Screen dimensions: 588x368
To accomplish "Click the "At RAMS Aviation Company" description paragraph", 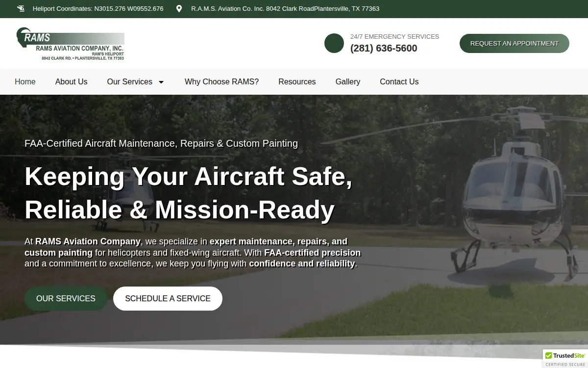I will [x=193, y=252].
